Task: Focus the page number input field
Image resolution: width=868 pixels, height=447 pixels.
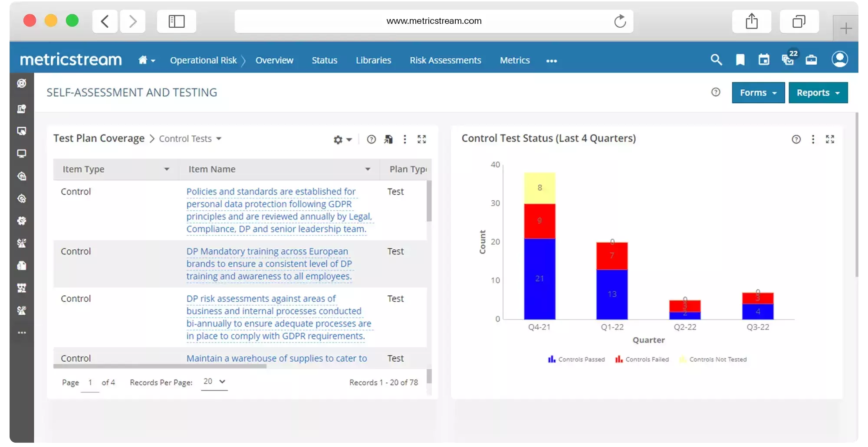Action: pos(90,382)
